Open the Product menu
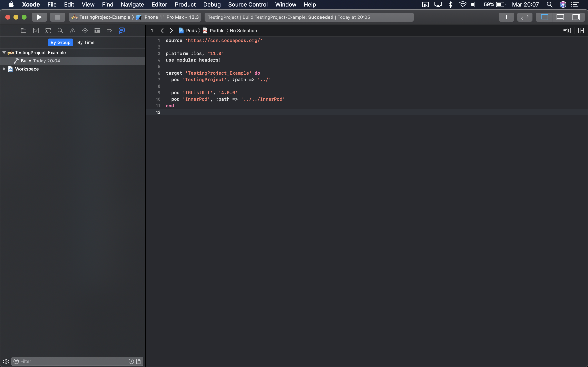This screenshot has height=367, width=588. click(185, 5)
